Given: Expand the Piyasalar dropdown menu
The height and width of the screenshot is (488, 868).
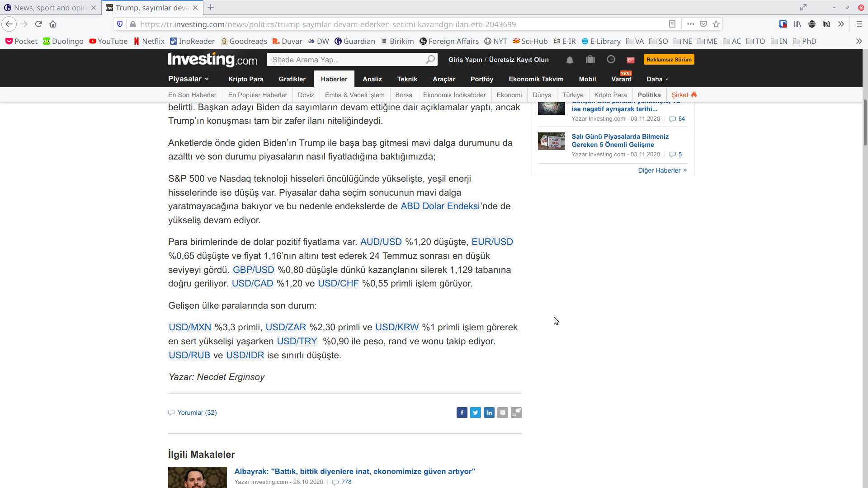Looking at the screenshot, I should point(189,79).
